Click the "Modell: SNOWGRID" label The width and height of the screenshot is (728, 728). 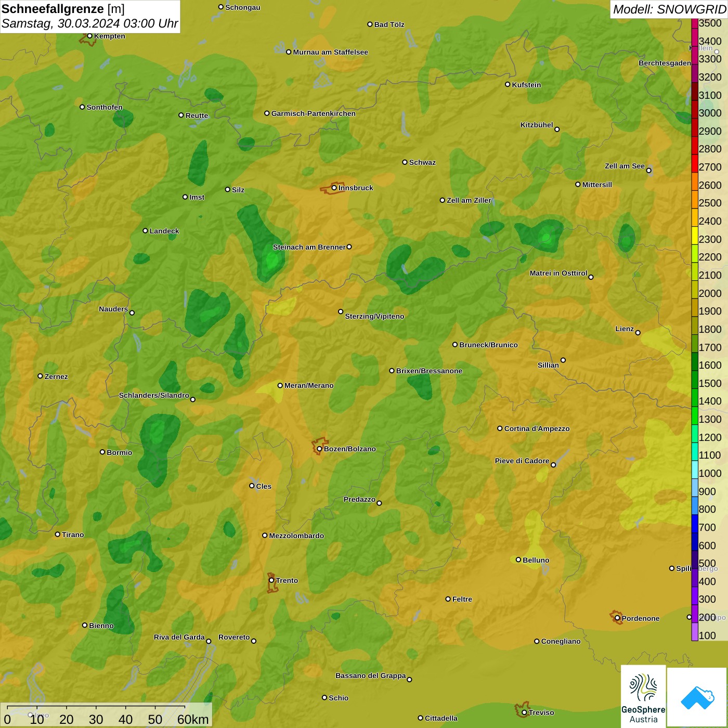[x=669, y=9]
